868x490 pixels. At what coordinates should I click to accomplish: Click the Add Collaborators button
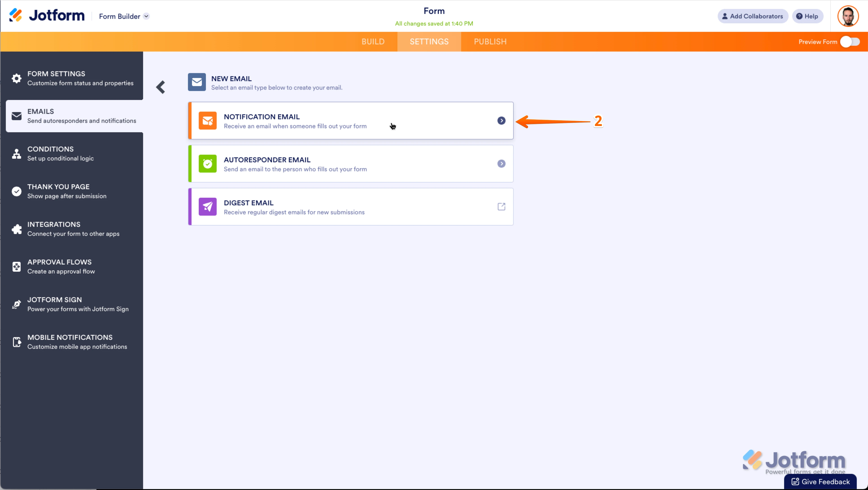(752, 16)
